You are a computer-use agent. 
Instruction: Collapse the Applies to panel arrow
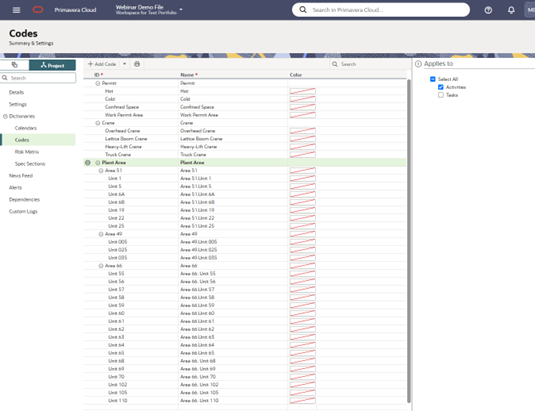coord(418,64)
